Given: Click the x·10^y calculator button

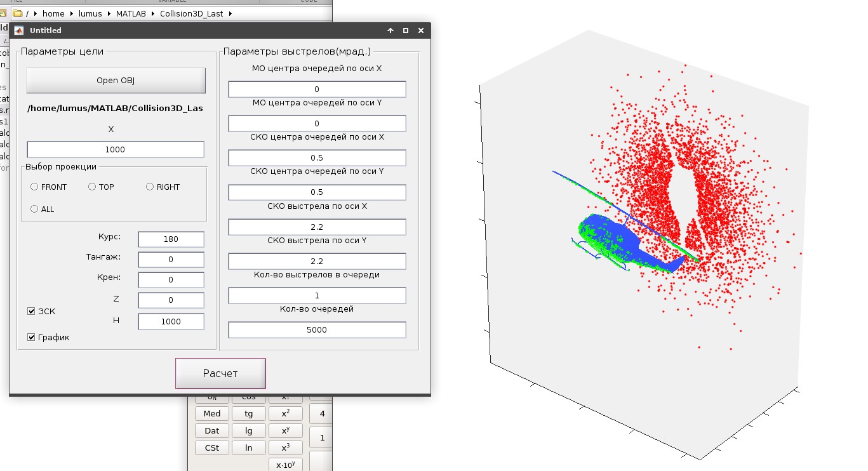Looking at the screenshot, I should (x=286, y=465).
